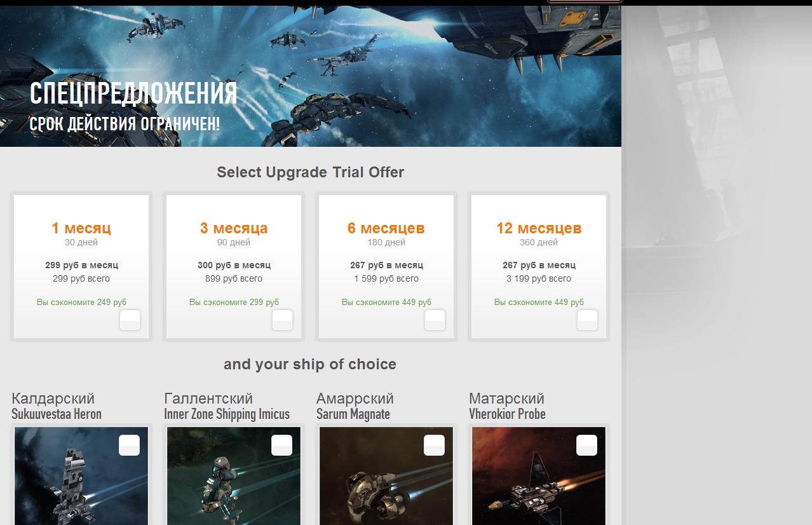Screen dimensions: 812x525
Task: Click the 3 месяца offer heading
Action: pyautogui.click(x=234, y=228)
